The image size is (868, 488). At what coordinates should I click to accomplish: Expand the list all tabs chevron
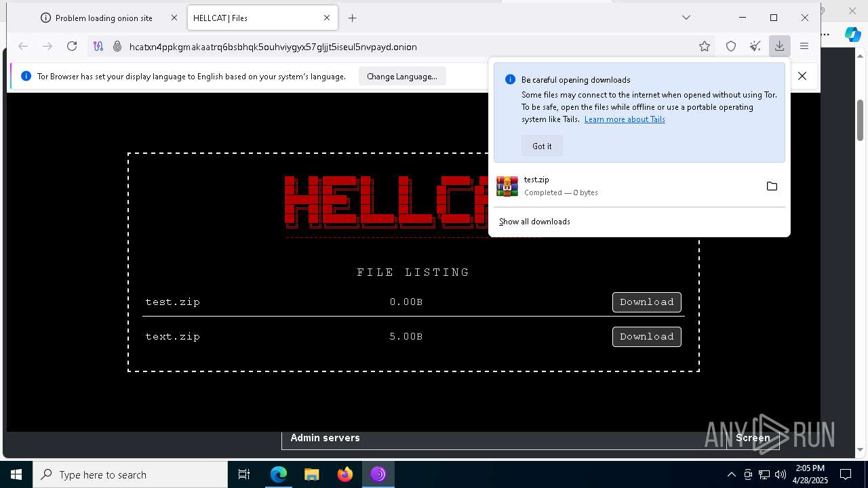686,18
